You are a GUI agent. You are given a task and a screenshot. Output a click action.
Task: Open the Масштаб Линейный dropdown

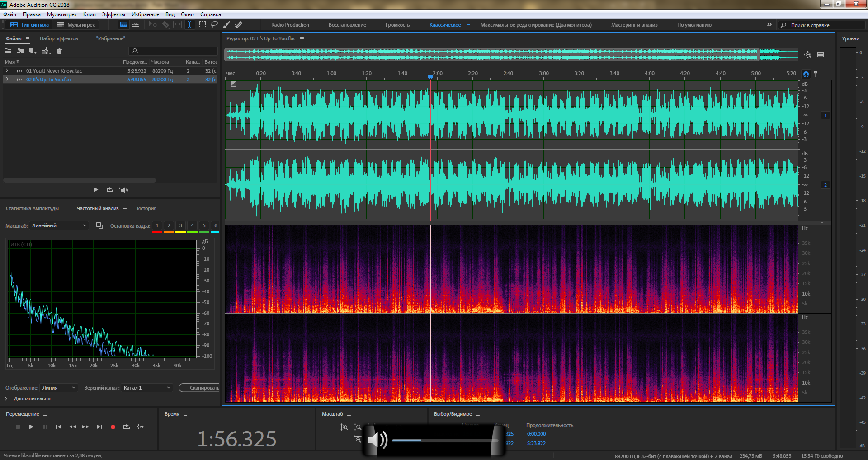[59, 225]
